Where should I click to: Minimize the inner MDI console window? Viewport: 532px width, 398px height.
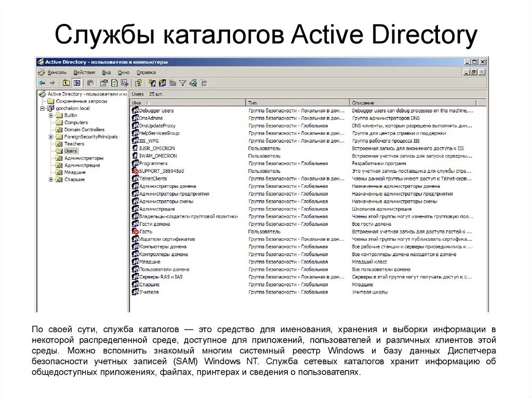click(x=467, y=72)
